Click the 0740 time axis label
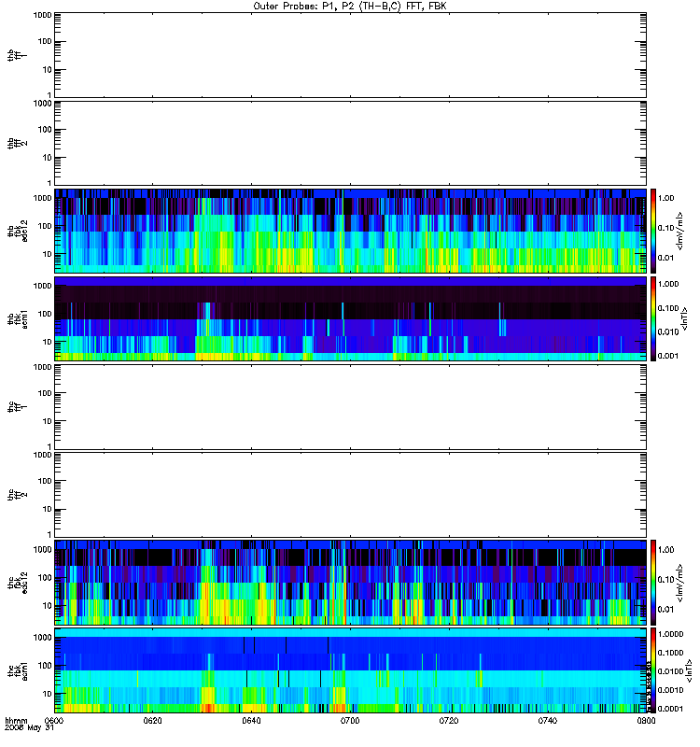Viewport: 700px width, 747px height. point(548,721)
